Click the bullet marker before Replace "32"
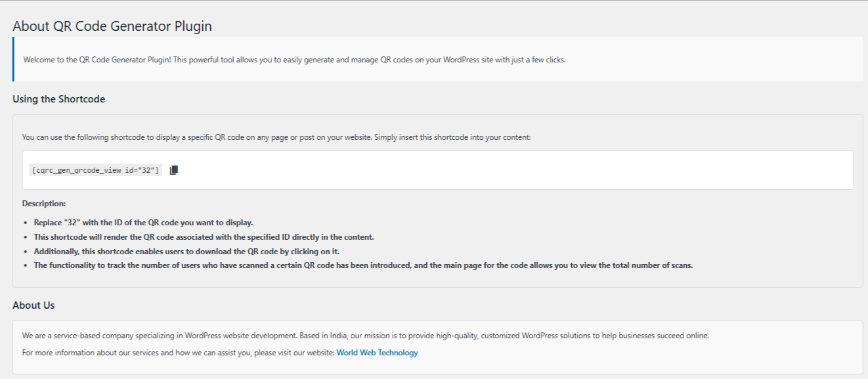This screenshot has width=868, height=379. click(x=25, y=223)
